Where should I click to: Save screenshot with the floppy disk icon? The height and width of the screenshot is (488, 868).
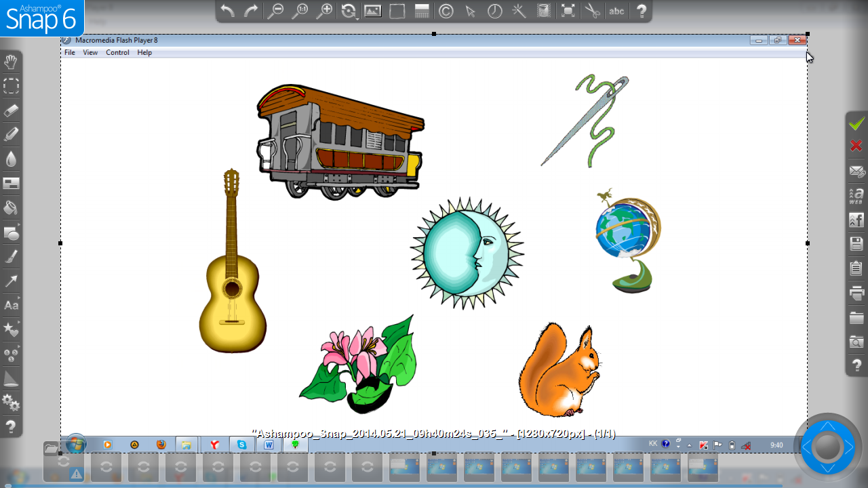(x=856, y=244)
